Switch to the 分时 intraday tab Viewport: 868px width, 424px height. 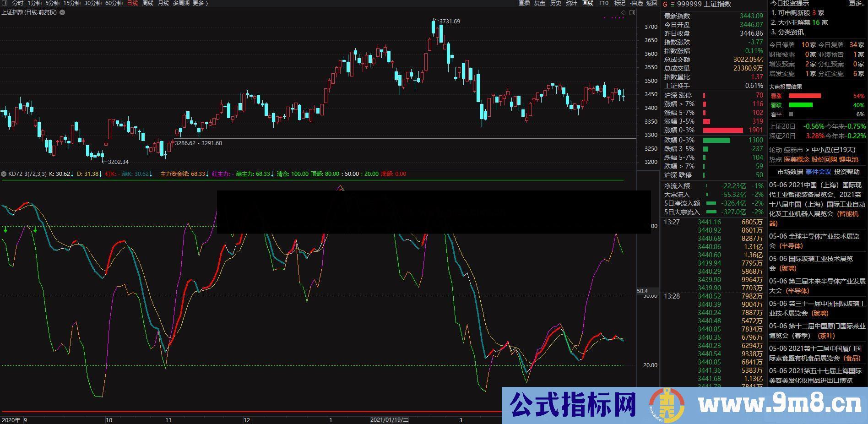pos(18,3)
